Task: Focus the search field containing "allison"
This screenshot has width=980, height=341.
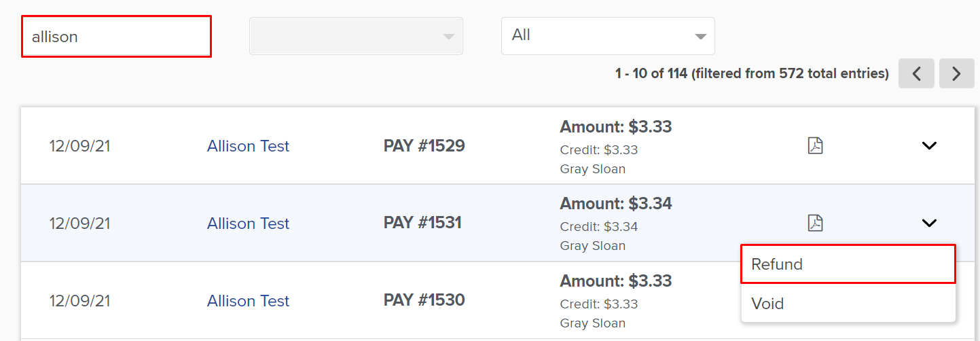Action: pos(116,37)
